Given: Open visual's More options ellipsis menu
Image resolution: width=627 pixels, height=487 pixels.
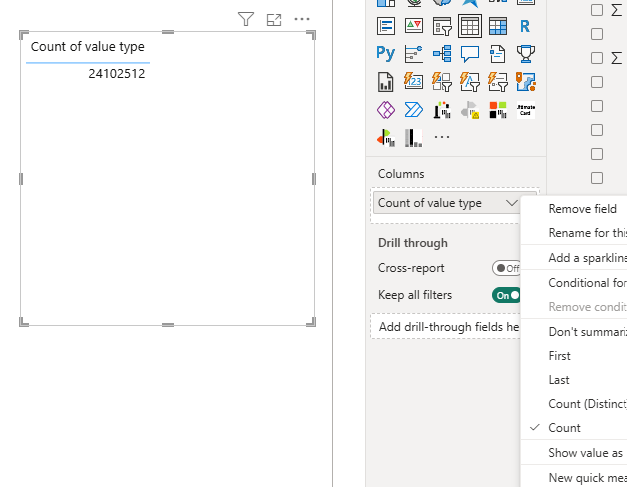Looking at the screenshot, I should [x=302, y=19].
